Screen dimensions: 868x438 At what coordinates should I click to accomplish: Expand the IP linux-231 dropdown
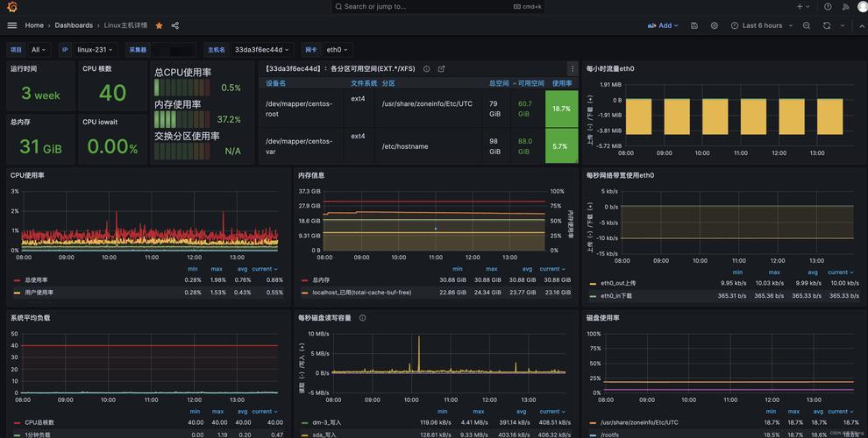click(96, 50)
